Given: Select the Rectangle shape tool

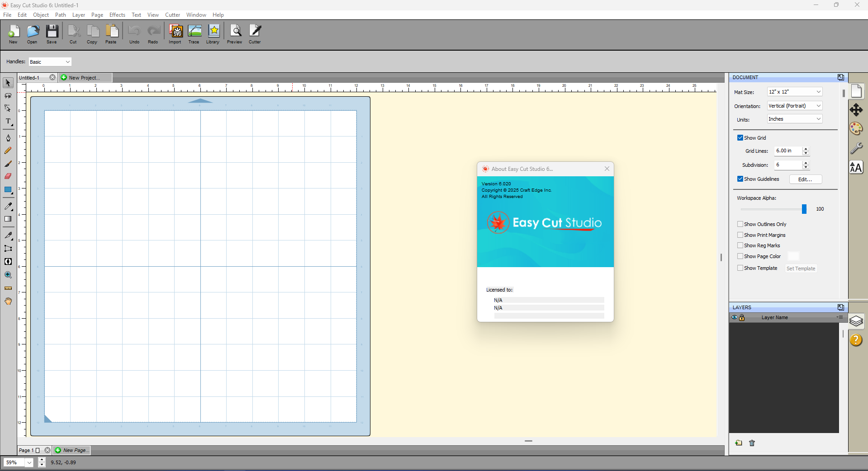Looking at the screenshot, I should coord(8,190).
